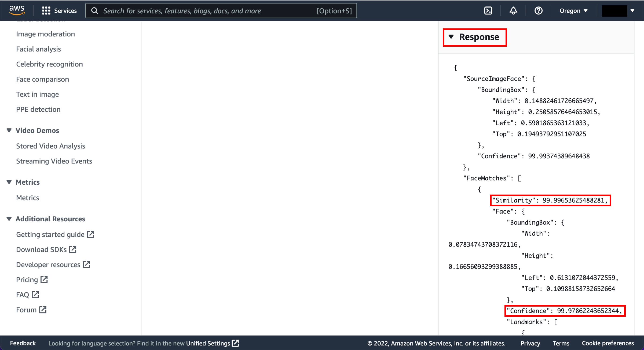Select the Oregon region dropdown

point(572,11)
